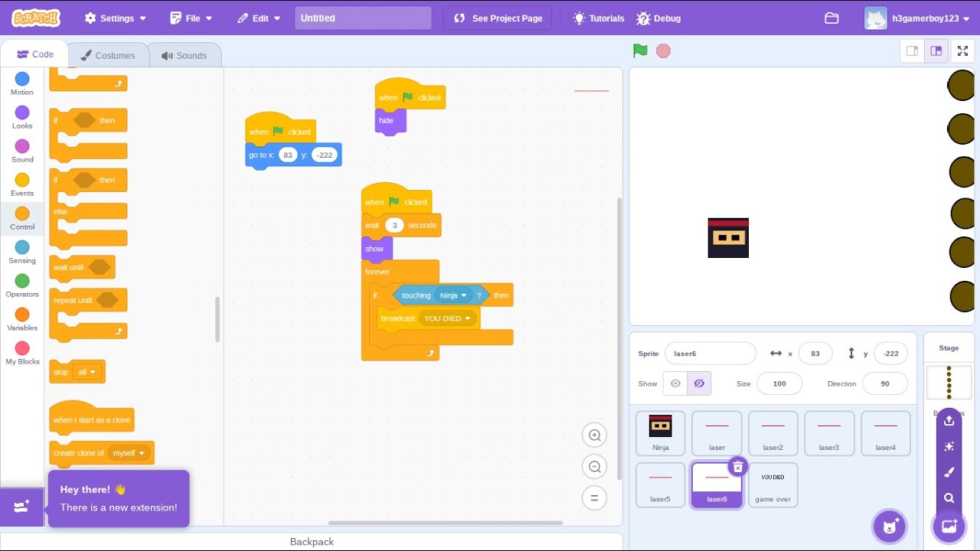Choose Surprise backdrop sparkle icon

click(x=949, y=446)
